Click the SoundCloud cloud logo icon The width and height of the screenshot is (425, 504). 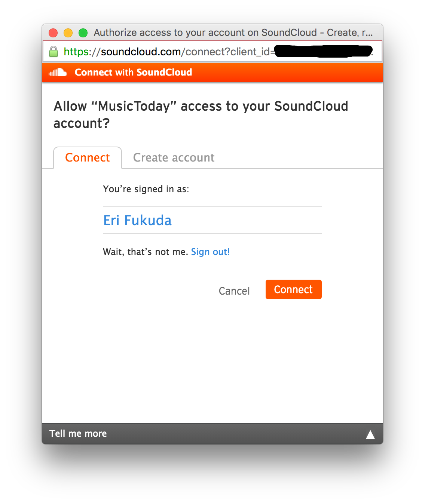(x=57, y=72)
